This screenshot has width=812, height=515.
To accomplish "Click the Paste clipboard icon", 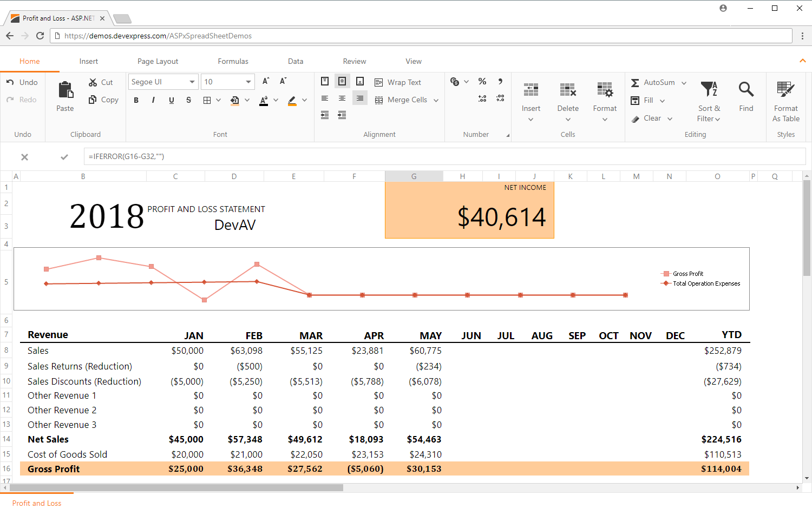I will tap(66, 90).
